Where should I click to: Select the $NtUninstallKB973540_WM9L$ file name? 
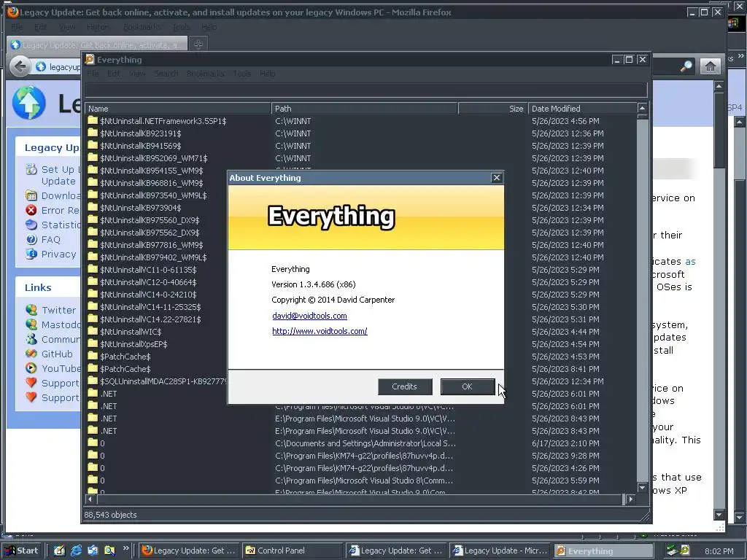pos(153,195)
